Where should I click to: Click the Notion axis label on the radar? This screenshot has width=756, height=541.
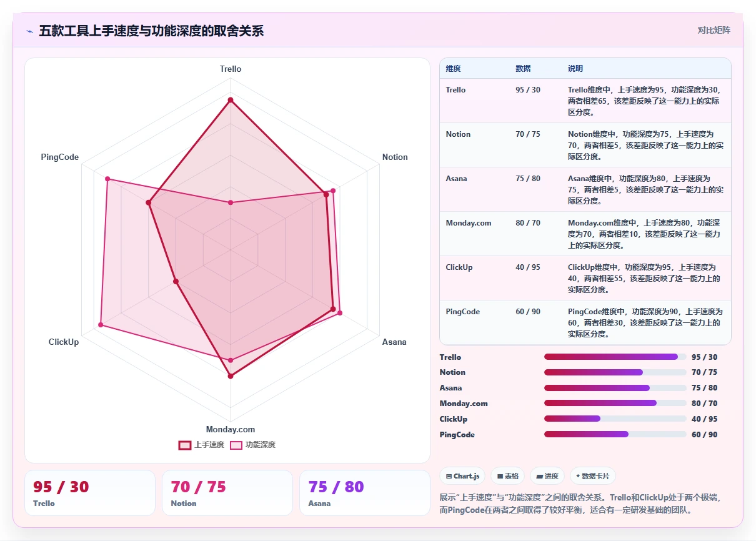[x=395, y=157]
